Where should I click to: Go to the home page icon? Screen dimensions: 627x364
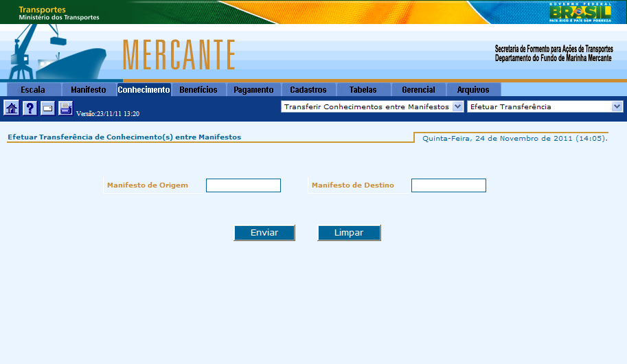pyautogui.click(x=12, y=108)
